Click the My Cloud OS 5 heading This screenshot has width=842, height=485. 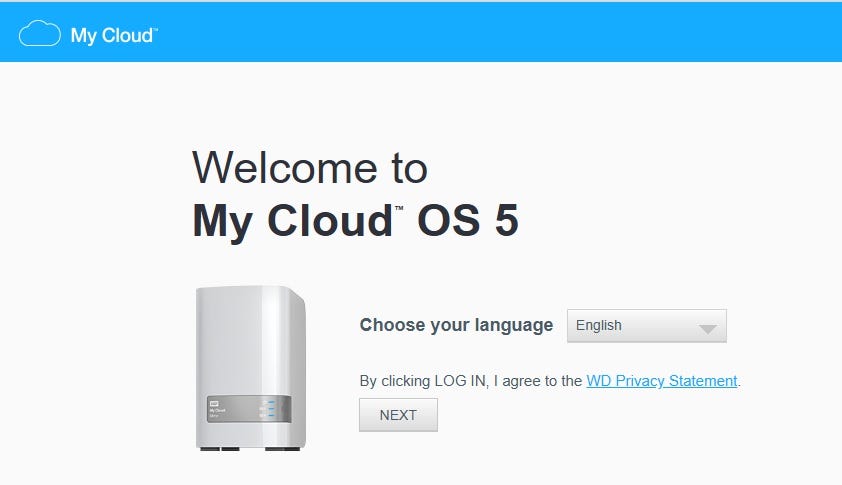click(x=355, y=221)
